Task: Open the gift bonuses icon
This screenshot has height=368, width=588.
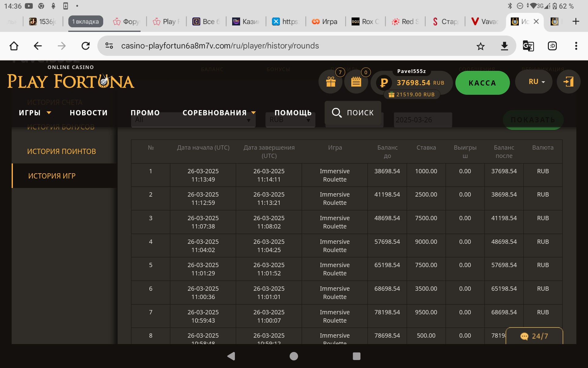Action: coord(330,82)
